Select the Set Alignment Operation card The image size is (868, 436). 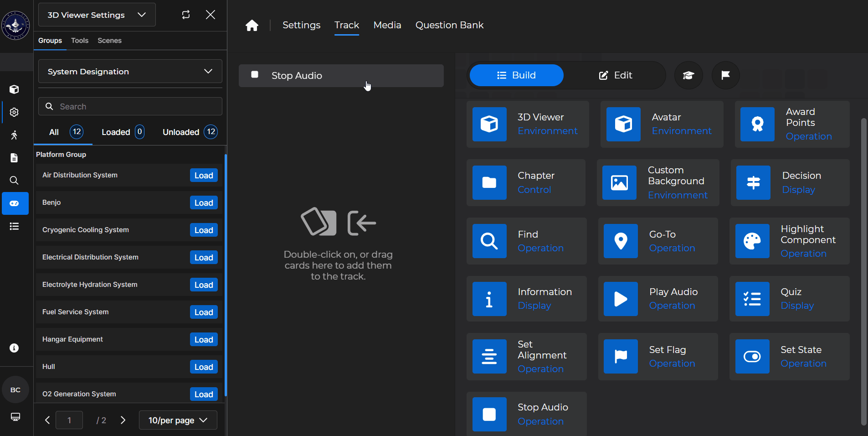[527, 357]
